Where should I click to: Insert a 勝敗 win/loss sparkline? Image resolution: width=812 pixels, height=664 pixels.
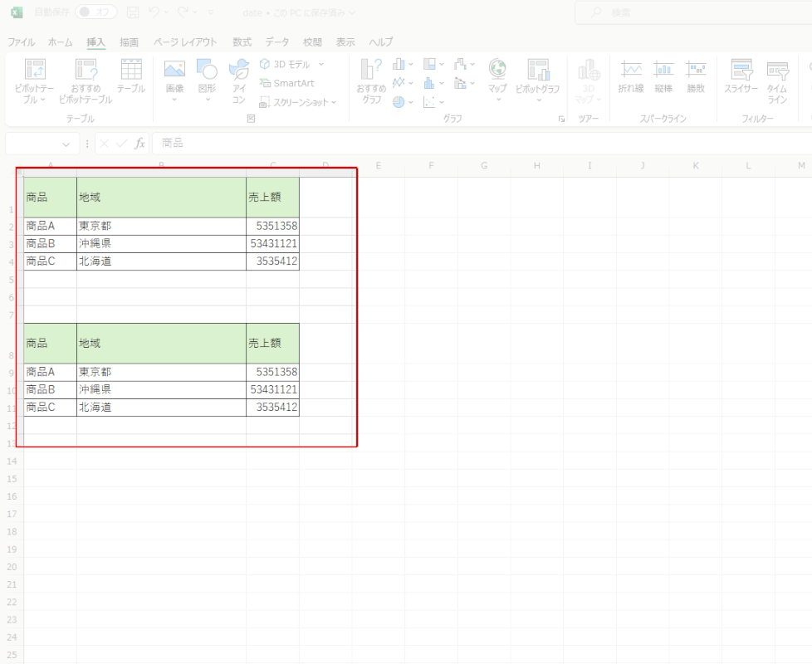click(x=696, y=76)
